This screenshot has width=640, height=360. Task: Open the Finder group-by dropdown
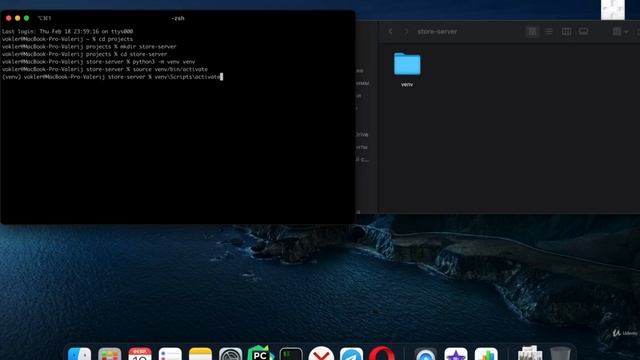tap(620, 31)
